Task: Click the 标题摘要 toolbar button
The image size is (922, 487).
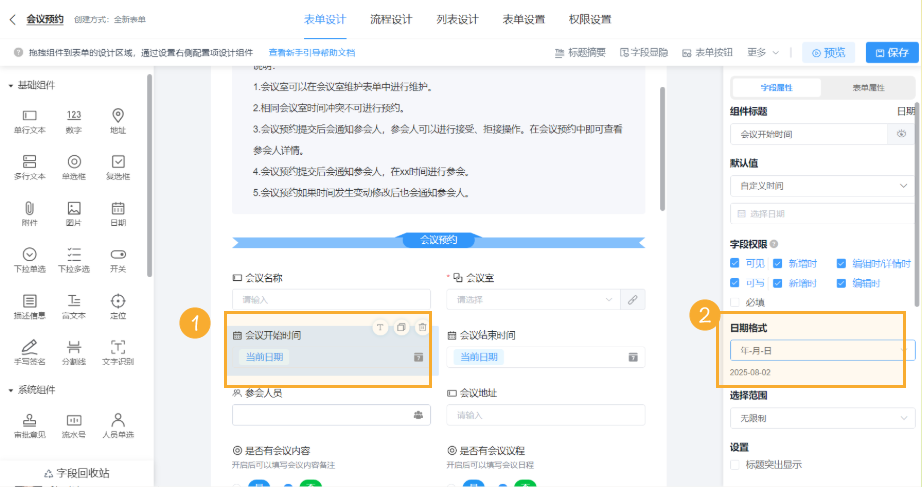Action: point(580,52)
